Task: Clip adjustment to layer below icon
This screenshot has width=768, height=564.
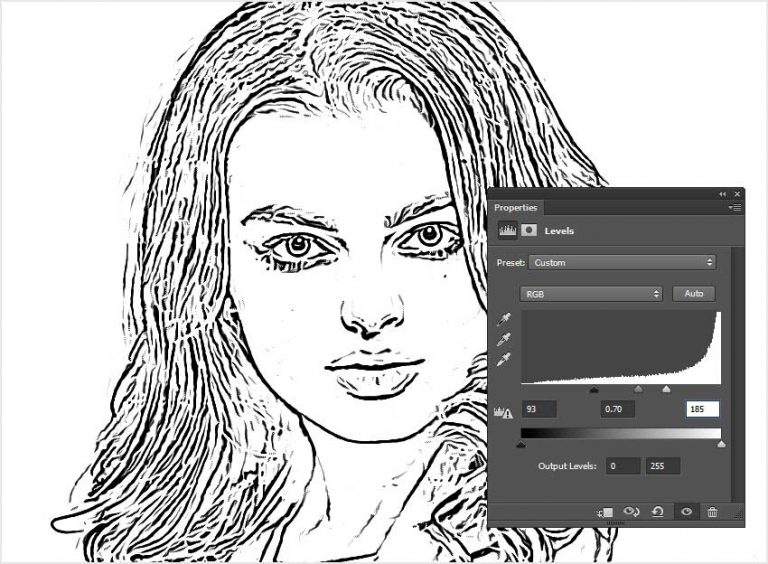Action: coord(605,512)
